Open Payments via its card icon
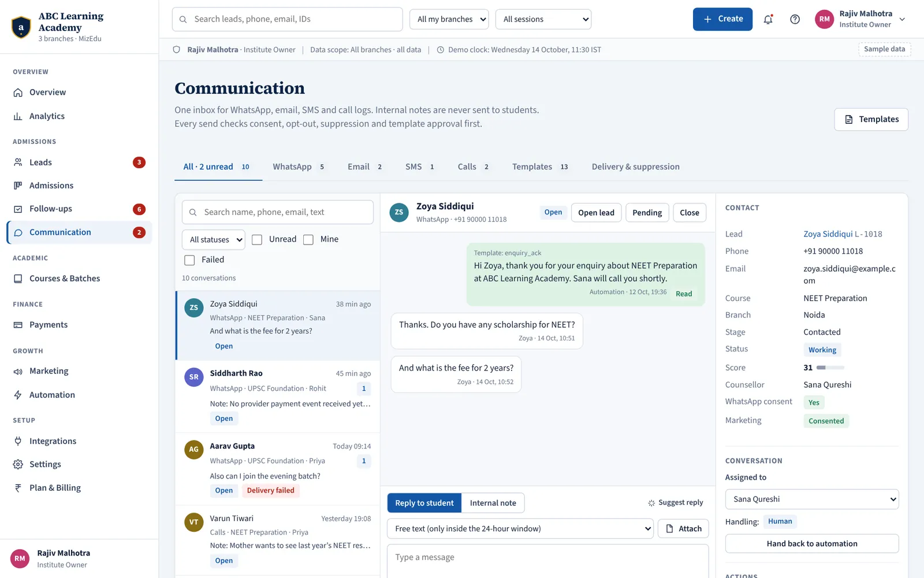Image resolution: width=924 pixels, height=578 pixels. (x=18, y=325)
